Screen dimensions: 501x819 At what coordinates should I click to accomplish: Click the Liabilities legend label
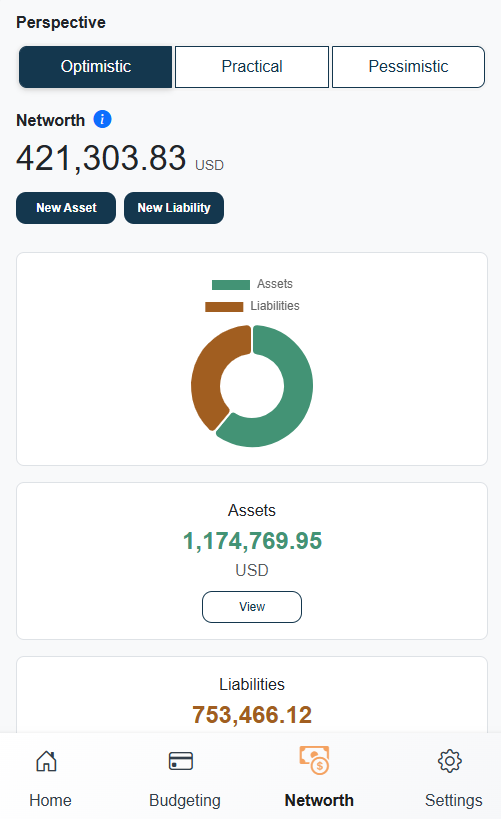275,306
